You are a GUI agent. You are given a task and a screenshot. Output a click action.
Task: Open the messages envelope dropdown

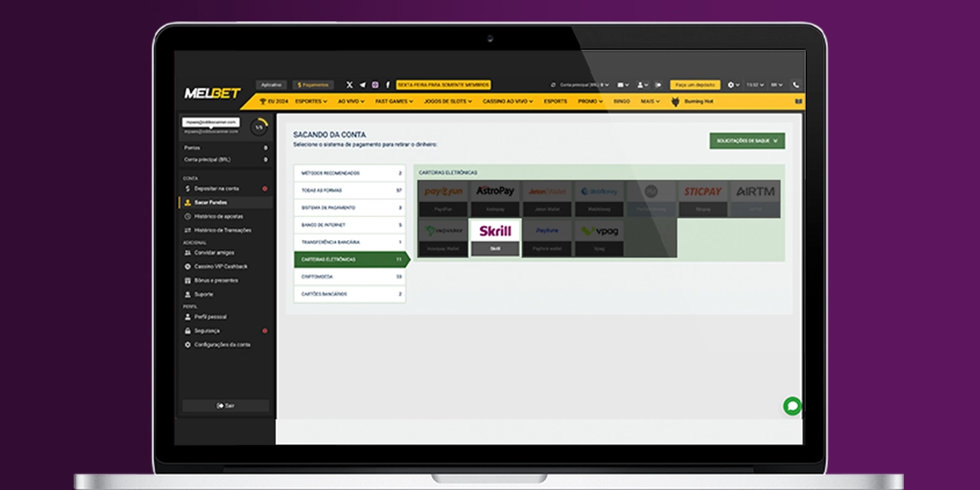(624, 85)
